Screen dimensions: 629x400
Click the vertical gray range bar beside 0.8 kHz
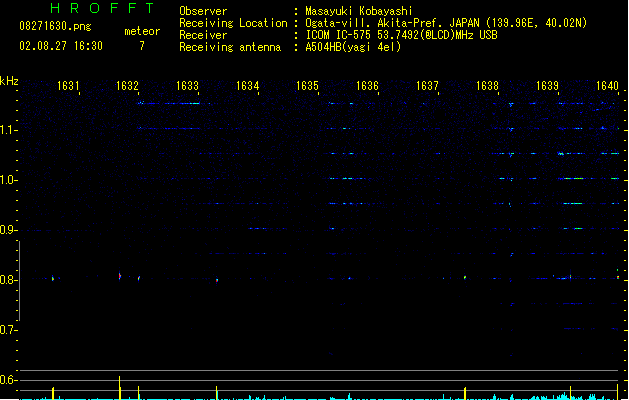tap(19, 280)
